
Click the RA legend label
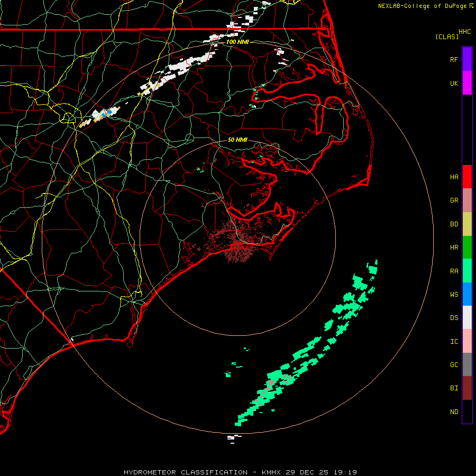(454, 271)
